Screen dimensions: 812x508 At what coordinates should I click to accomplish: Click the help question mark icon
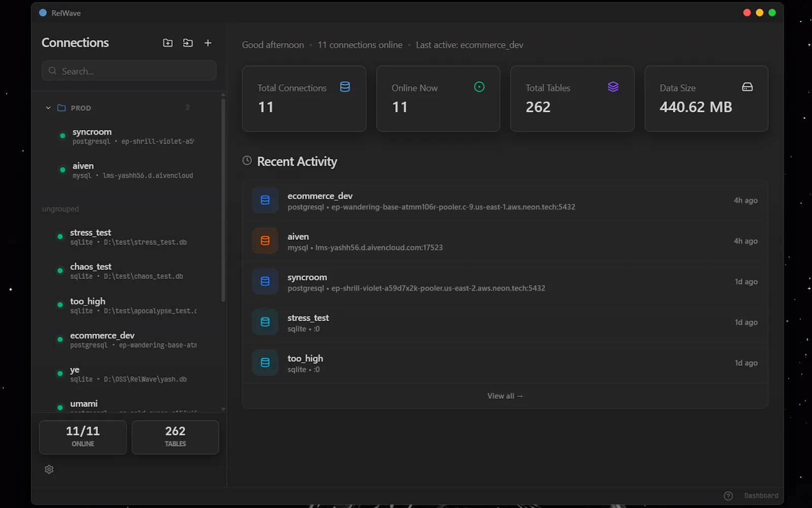728,496
